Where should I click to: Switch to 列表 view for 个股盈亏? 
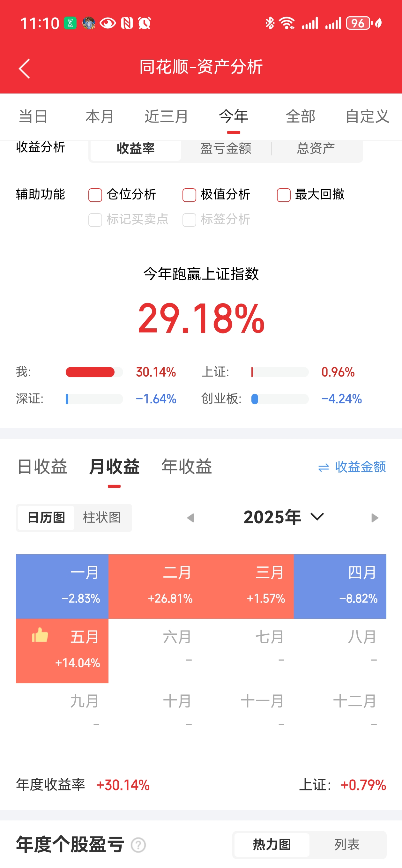(x=347, y=845)
